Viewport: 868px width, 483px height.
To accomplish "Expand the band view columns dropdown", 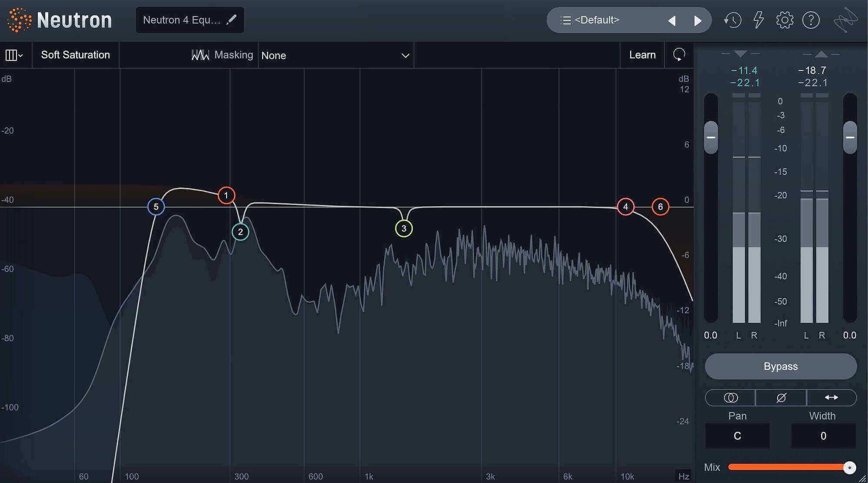I will pyautogui.click(x=14, y=55).
